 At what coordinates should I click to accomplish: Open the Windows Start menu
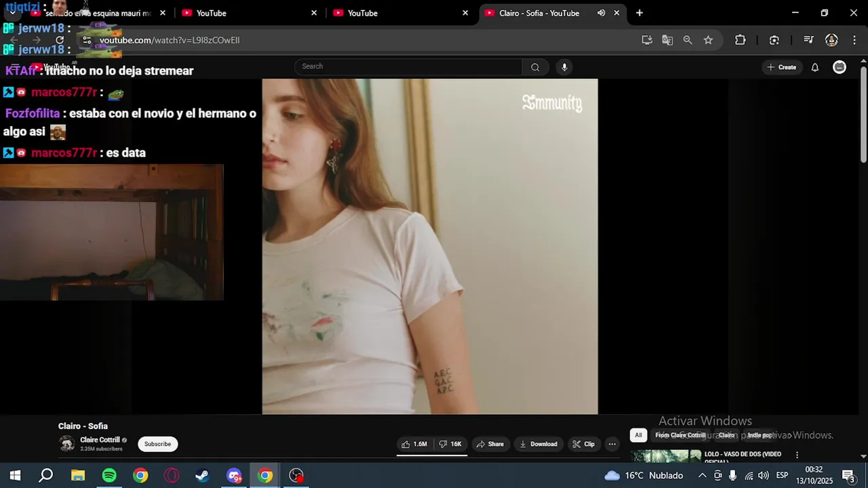[15, 475]
